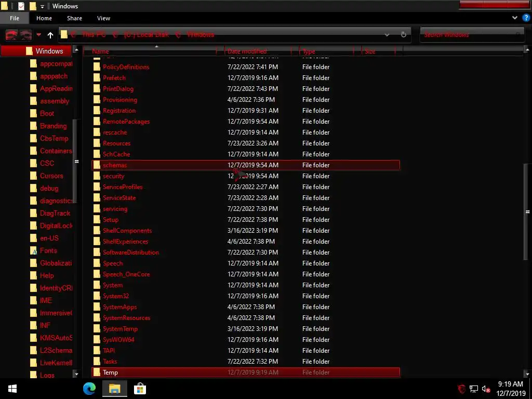Click the folder icon beside Speech
Image resolution: width=532 pixels, height=399 pixels.
[x=97, y=263]
